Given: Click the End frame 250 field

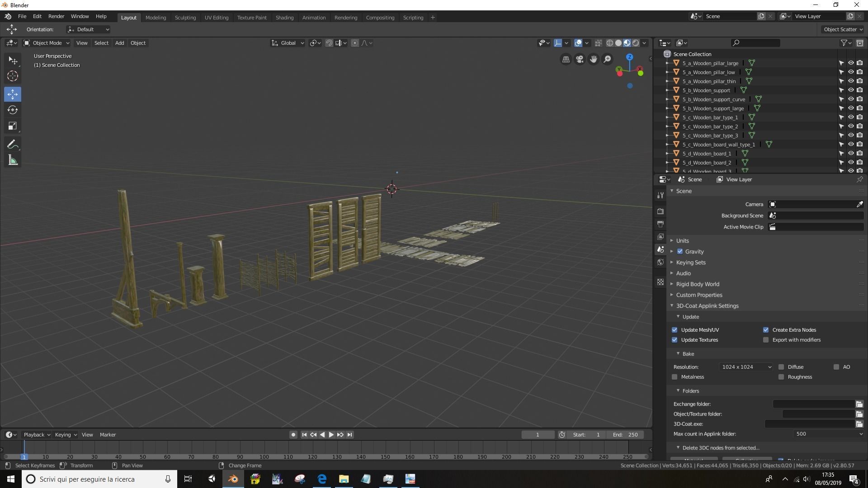Looking at the screenshot, I should click(x=626, y=435).
